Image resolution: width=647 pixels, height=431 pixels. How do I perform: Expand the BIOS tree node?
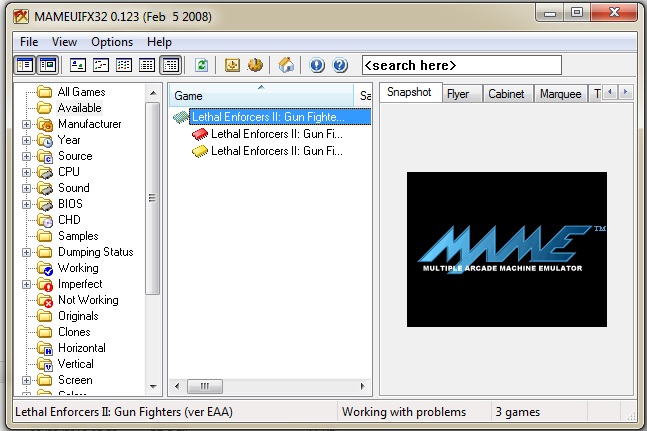26,204
